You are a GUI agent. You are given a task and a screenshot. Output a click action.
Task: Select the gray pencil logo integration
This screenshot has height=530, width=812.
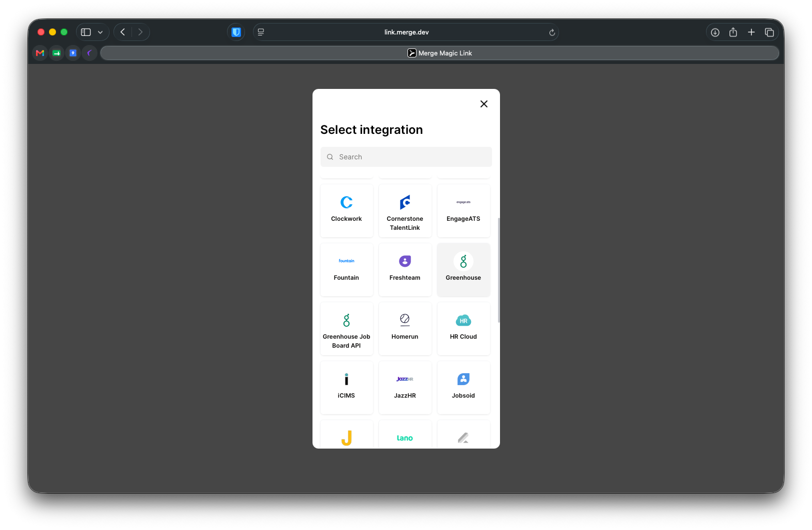tap(463, 435)
